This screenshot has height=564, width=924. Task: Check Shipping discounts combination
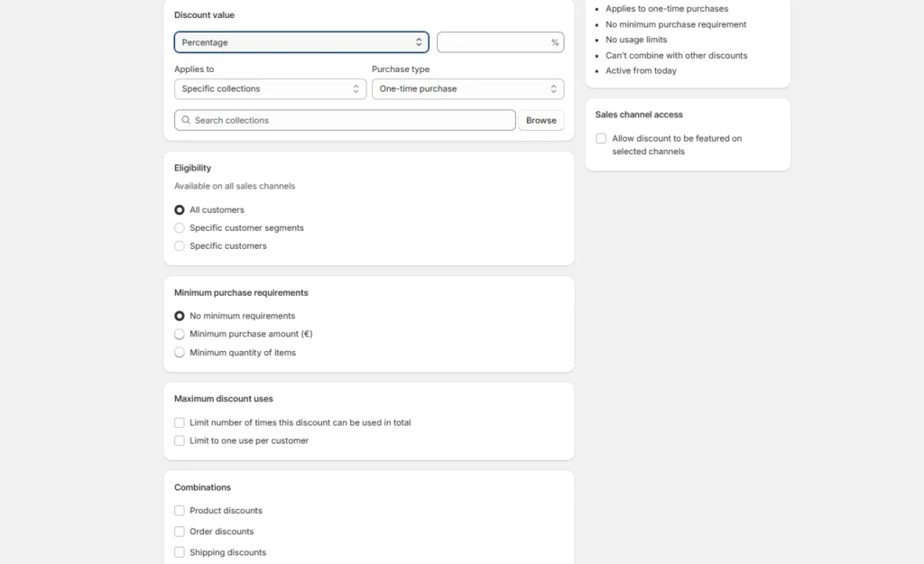(x=180, y=551)
